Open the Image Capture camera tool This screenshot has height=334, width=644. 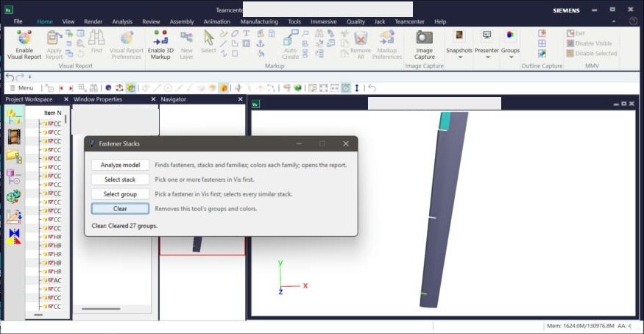pyautogui.click(x=424, y=38)
